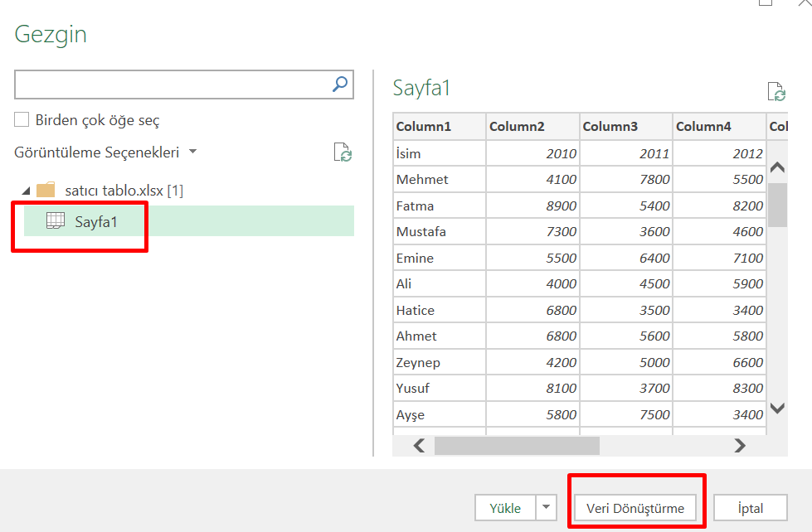The width and height of the screenshot is (812, 532).
Task: Click the Column3 header
Action: click(x=626, y=126)
